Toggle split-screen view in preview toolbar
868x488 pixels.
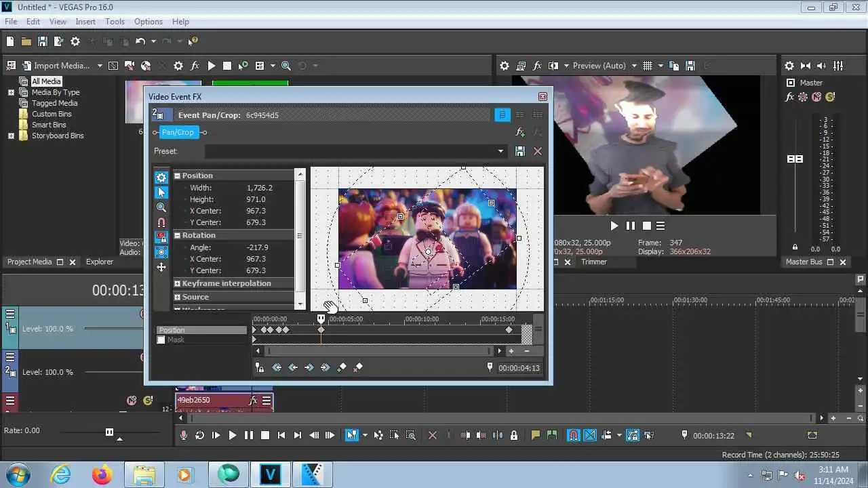click(x=553, y=66)
